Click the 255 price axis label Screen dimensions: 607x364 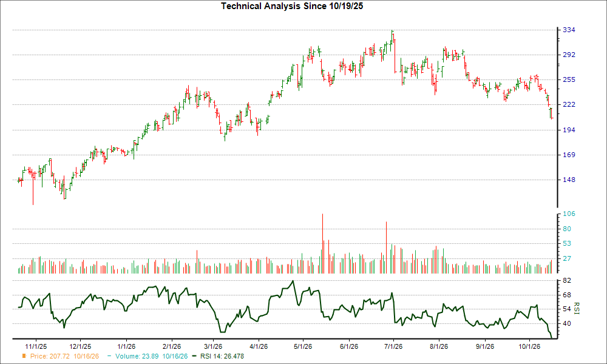click(x=569, y=79)
